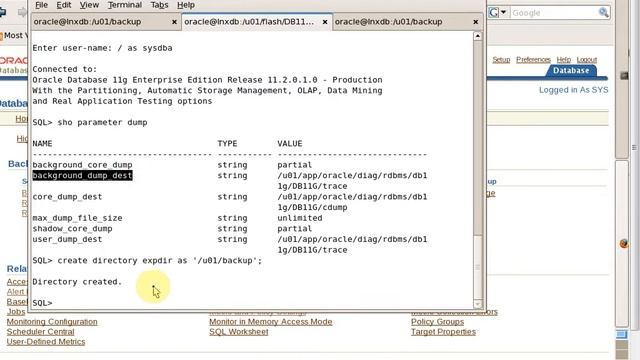Open the SQL Worksheet link
This screenshot has width=640, height=360.
click(x=239, y=332)
